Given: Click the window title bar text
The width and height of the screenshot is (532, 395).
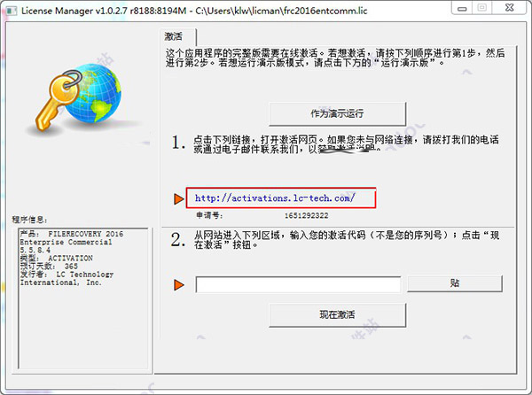Looking at the screenshot, I should (194, 11).
